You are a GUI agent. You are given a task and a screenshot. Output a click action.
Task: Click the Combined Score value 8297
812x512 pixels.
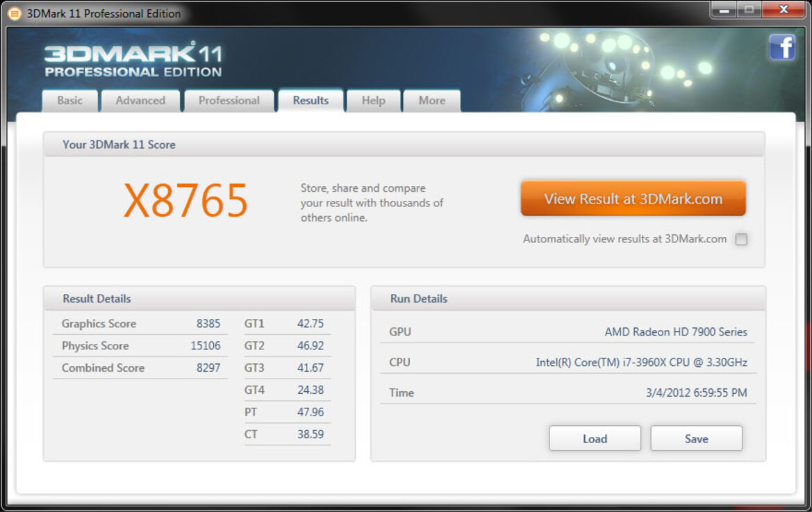tap(208, 368)
